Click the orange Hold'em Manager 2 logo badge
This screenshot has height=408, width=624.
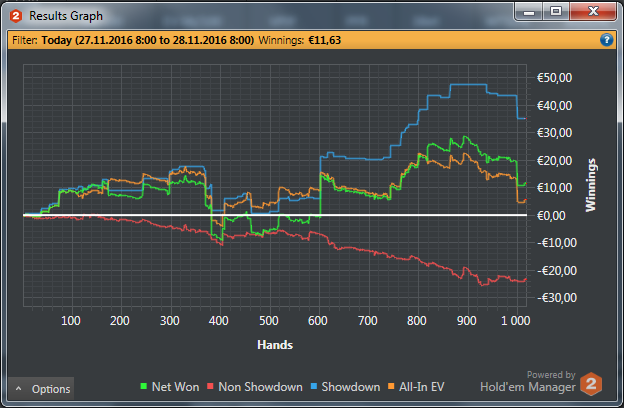click(591, 383)
